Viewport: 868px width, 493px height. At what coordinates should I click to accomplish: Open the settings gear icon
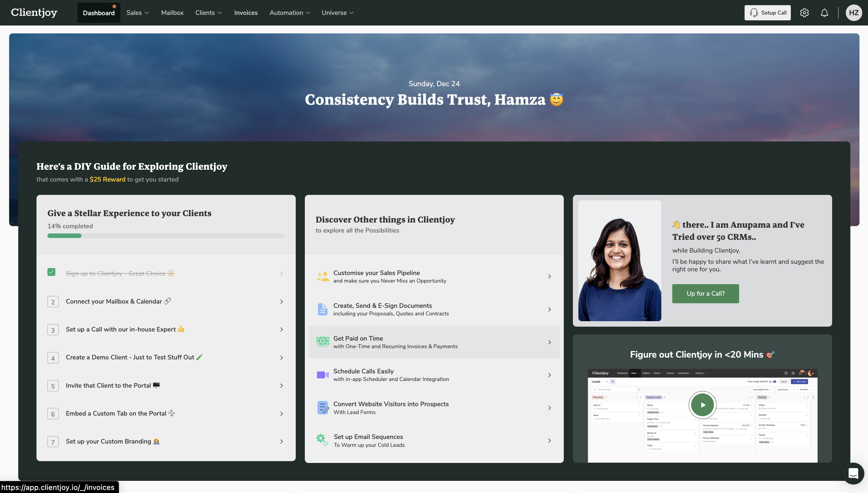804,13
